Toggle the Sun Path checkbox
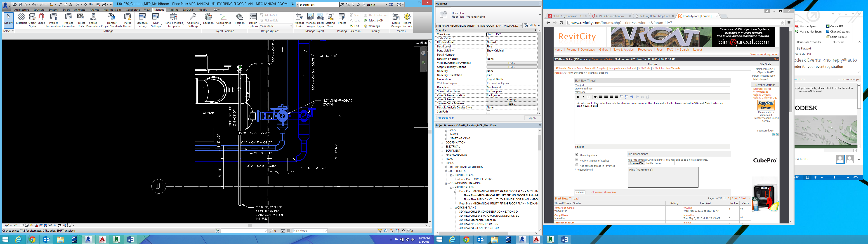Screen dimensions: 868x244 pyautogui.click(x=488, y=112)
